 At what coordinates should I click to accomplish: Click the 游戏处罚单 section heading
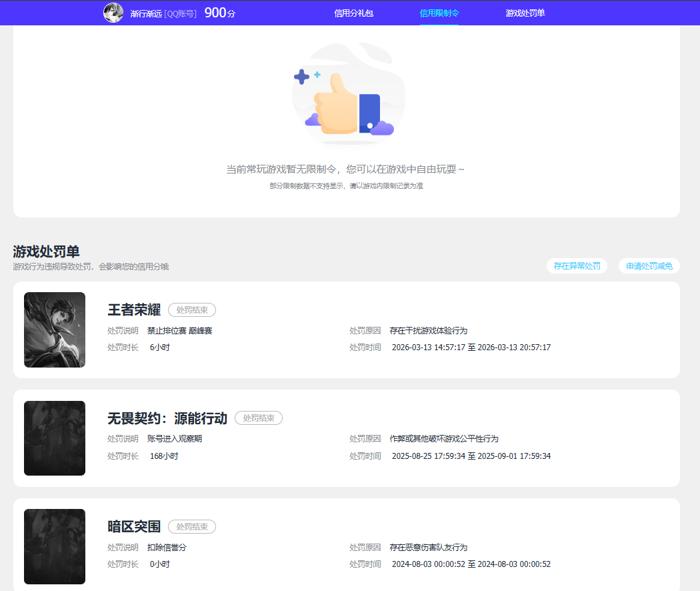[x=47, y=251]
